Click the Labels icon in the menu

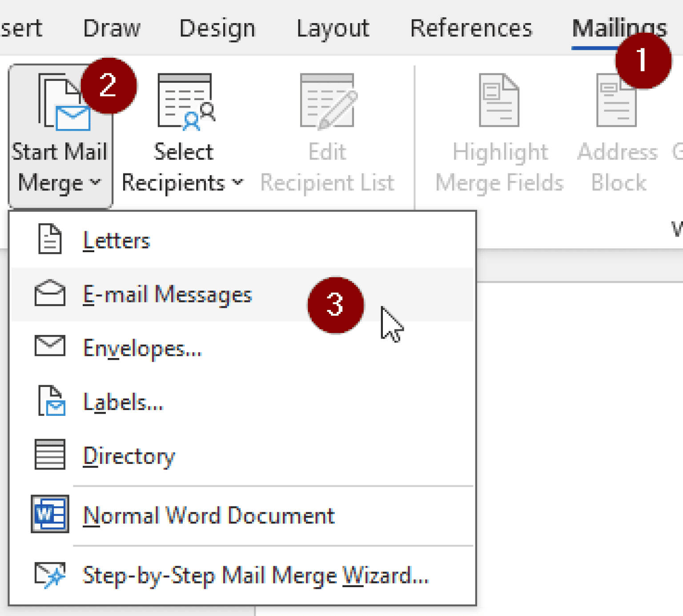point(49,400)
